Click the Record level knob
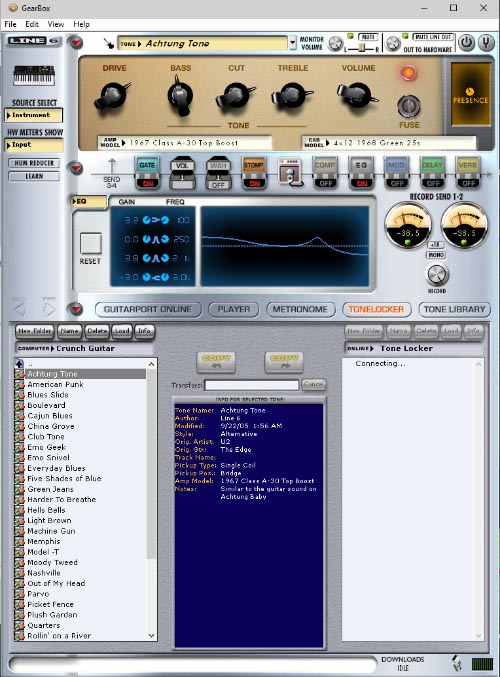This screenshot has height=677, width=500. coord(437,274)
